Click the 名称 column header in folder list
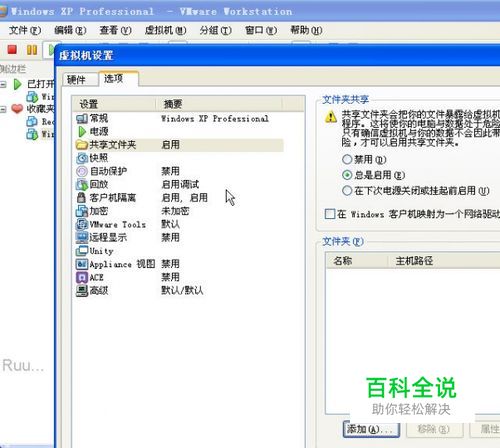Viewport: 500px width, 448px height. 357,260
